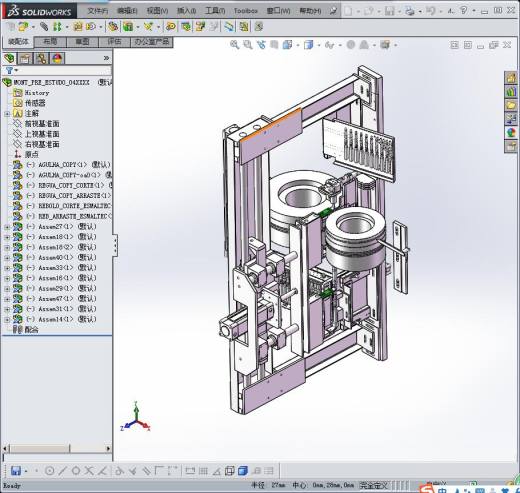Switch to the 评估 tab
This screenshot has width=520, height=493.
[x=114, y=42]
